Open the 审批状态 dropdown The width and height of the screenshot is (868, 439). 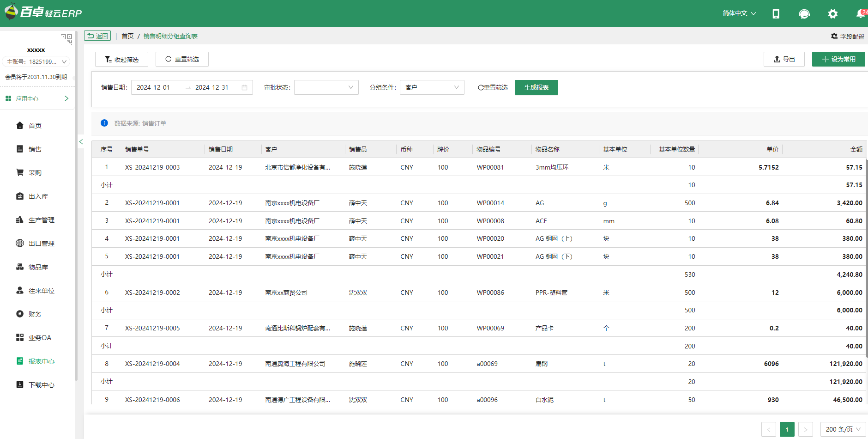tap(326, 87)
